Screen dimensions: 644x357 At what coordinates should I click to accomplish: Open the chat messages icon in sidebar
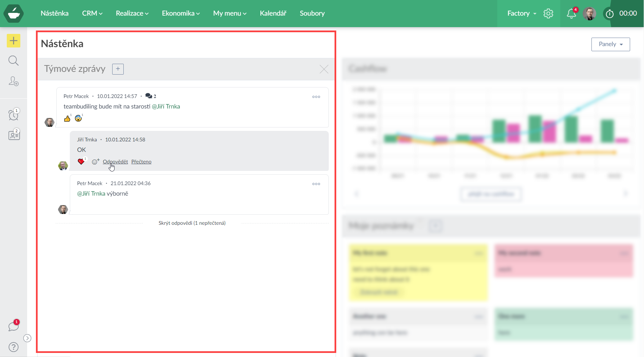[x=14, y=326]
